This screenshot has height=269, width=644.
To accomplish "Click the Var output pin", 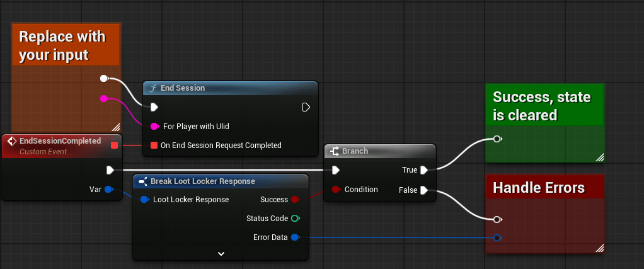I will coord(108,189).
